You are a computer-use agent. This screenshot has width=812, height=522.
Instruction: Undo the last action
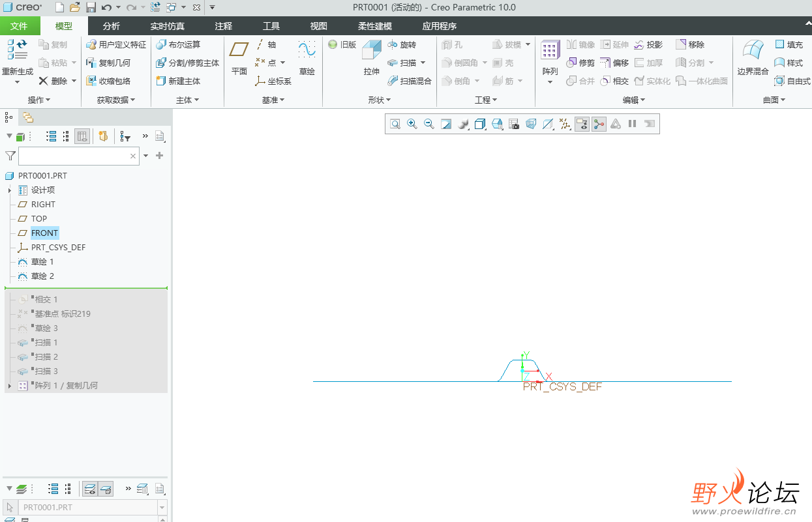106,7
